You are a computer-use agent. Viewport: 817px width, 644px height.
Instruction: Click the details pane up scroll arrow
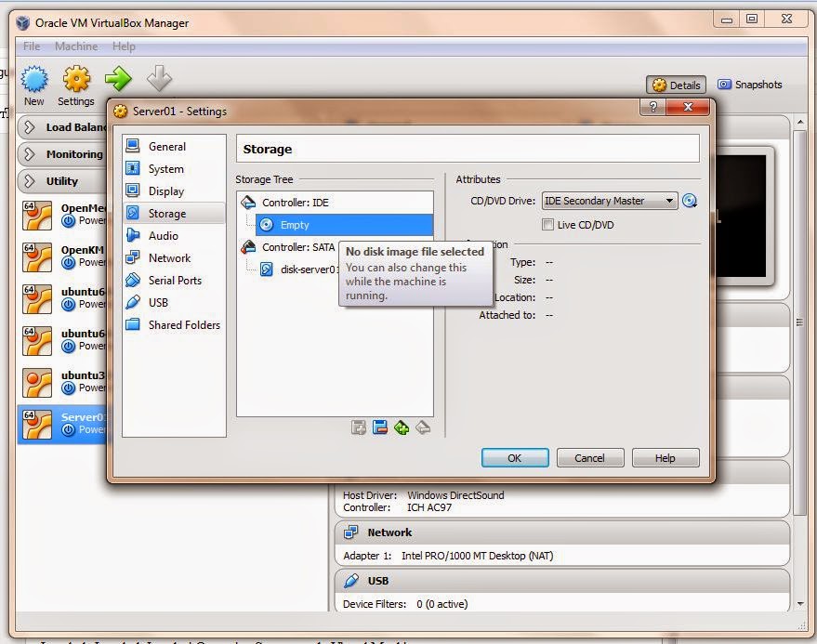[x=800, y=122]
